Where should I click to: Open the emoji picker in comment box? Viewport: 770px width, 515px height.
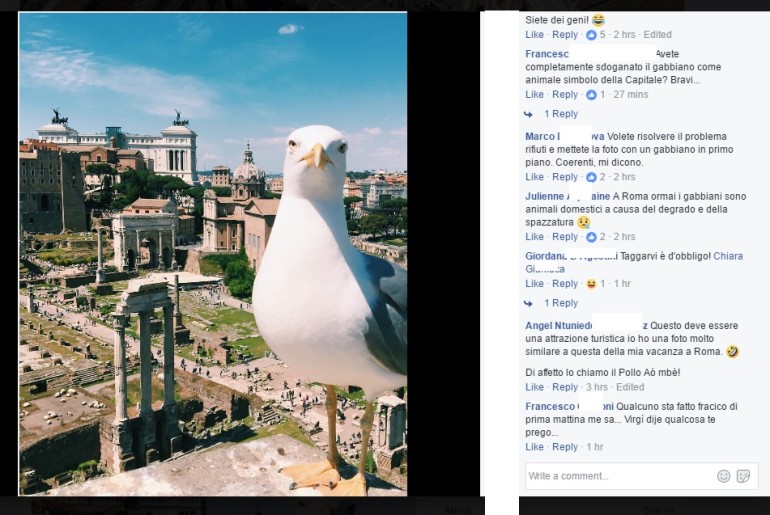[724, 476]
